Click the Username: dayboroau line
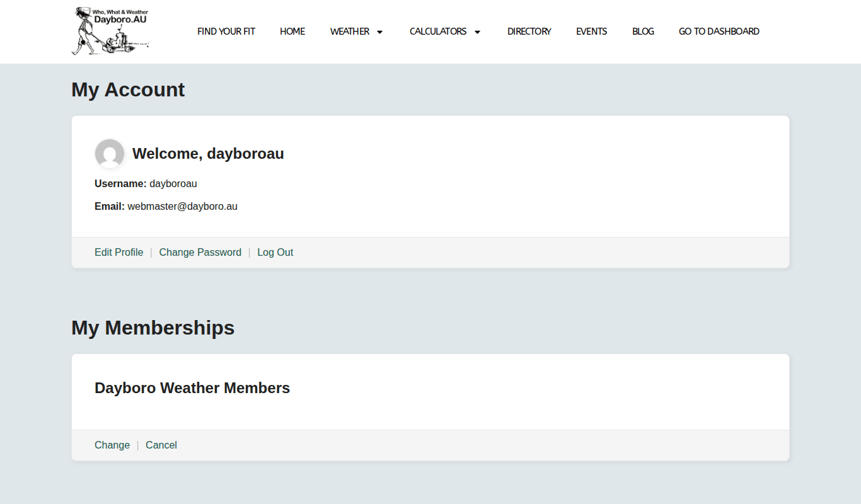Screen dimensions: 861x504 coord(146,183)
